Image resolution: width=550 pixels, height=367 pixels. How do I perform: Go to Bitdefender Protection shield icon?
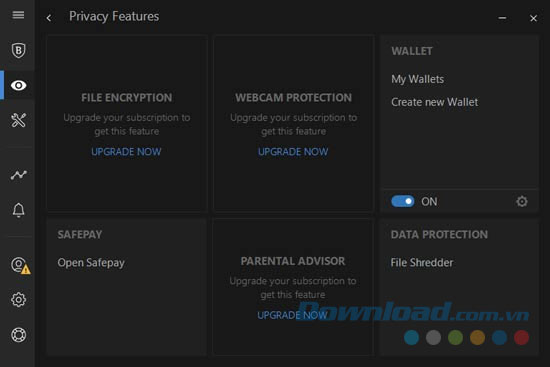click(x=18, y=50)
